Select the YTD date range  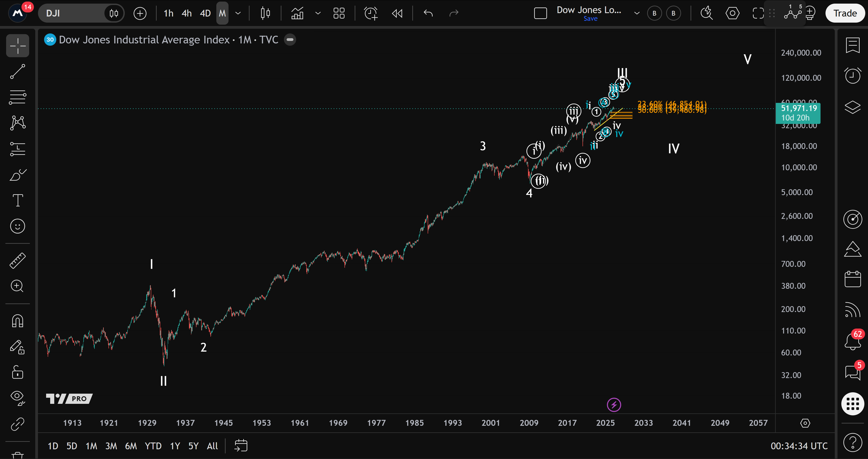point(153,446)
